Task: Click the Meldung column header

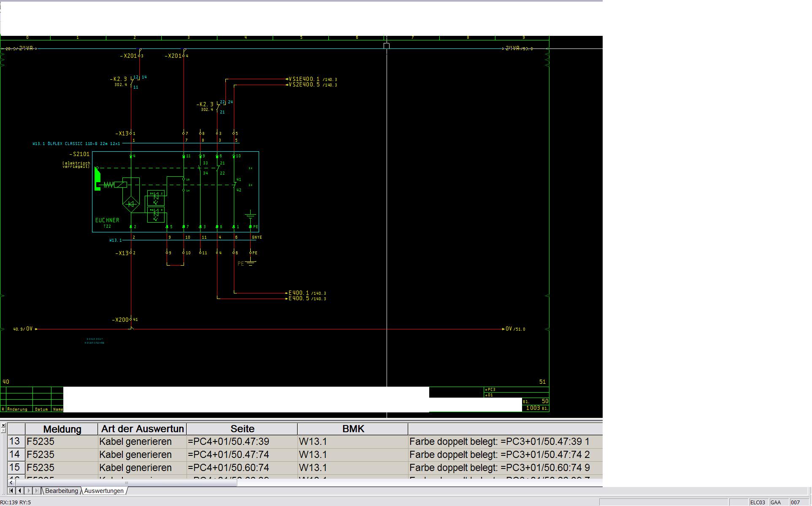Action: [x=62, y=429]
